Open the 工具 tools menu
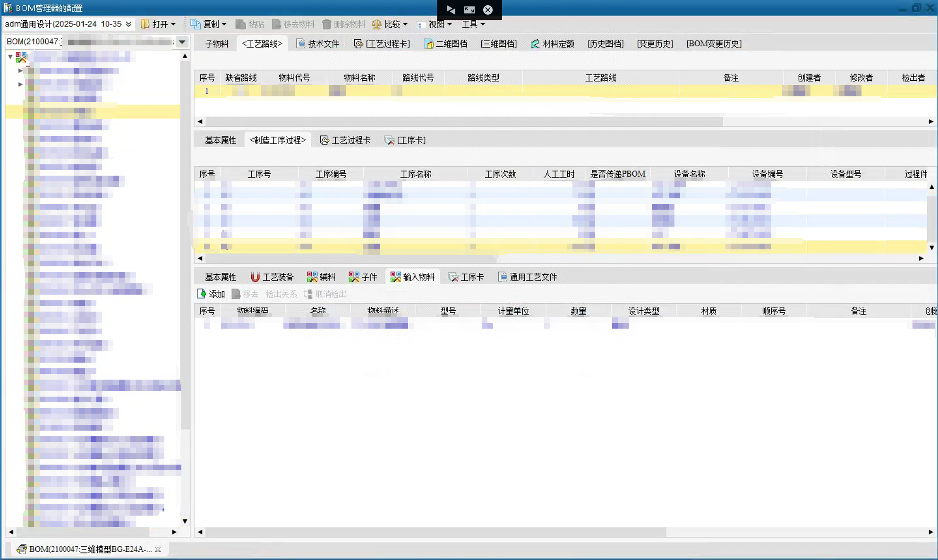Viewport: 938px width, 560px height. [x=473, y=24]
